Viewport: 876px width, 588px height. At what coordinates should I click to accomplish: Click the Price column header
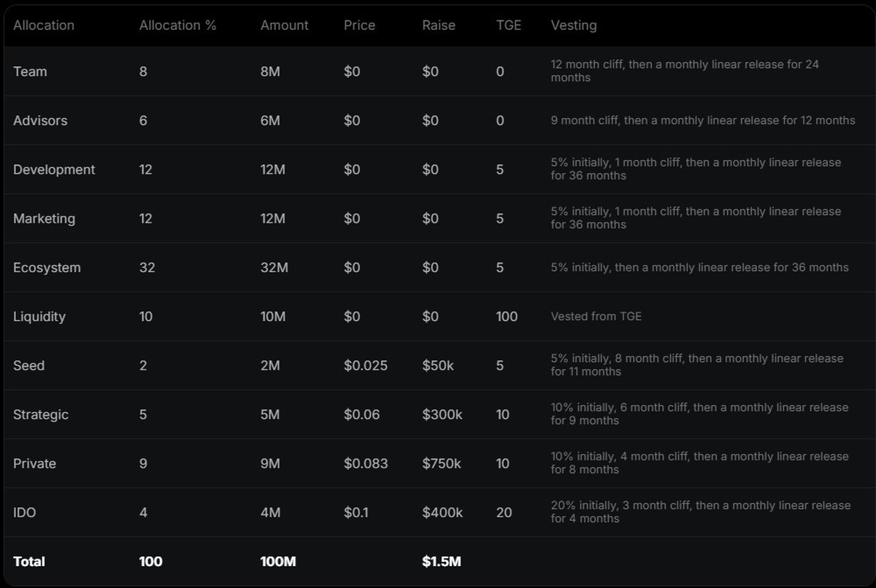point(359,26)
